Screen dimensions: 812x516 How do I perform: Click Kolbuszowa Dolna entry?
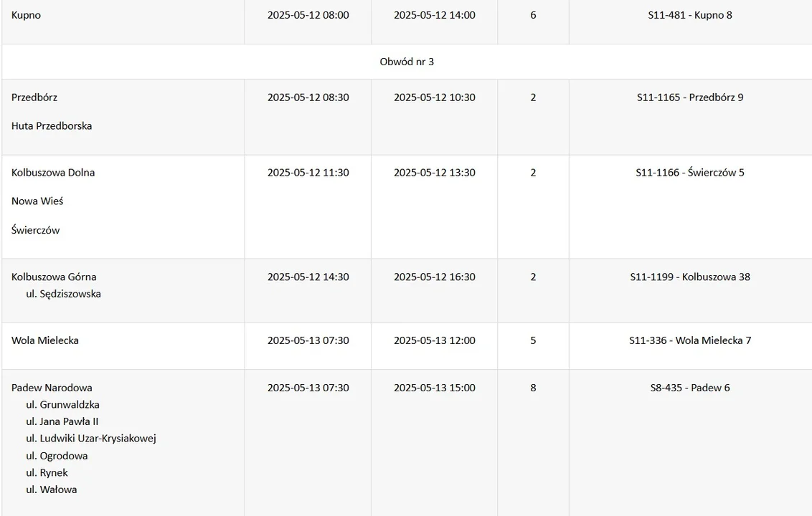53,172
